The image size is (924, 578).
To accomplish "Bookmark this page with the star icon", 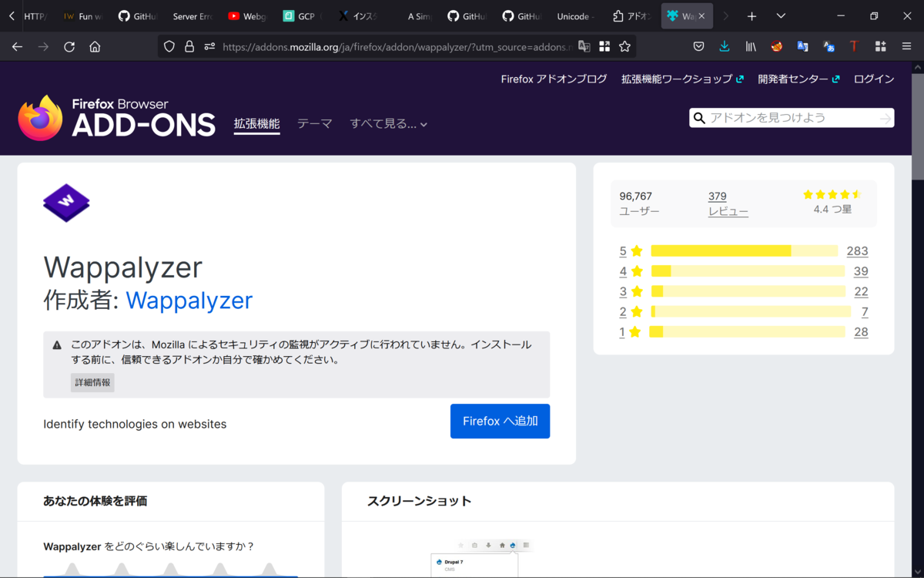I will [624, 47].
